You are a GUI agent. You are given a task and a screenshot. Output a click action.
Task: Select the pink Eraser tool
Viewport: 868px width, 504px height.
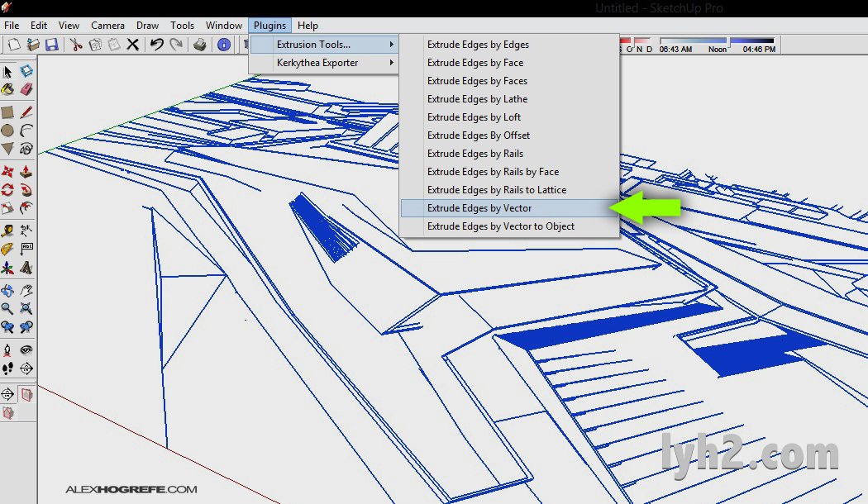point(26,89)
